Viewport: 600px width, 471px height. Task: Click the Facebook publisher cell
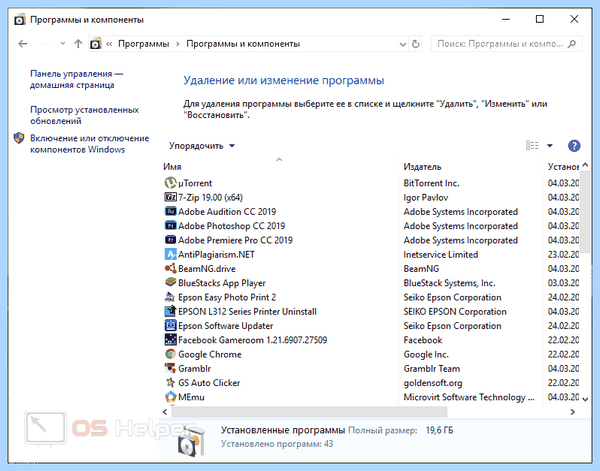422,340
